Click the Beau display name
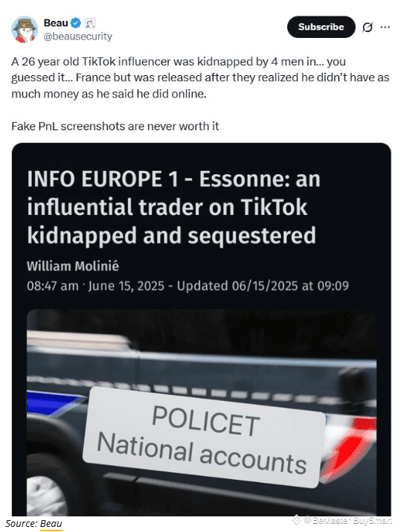 pos(56,23)
